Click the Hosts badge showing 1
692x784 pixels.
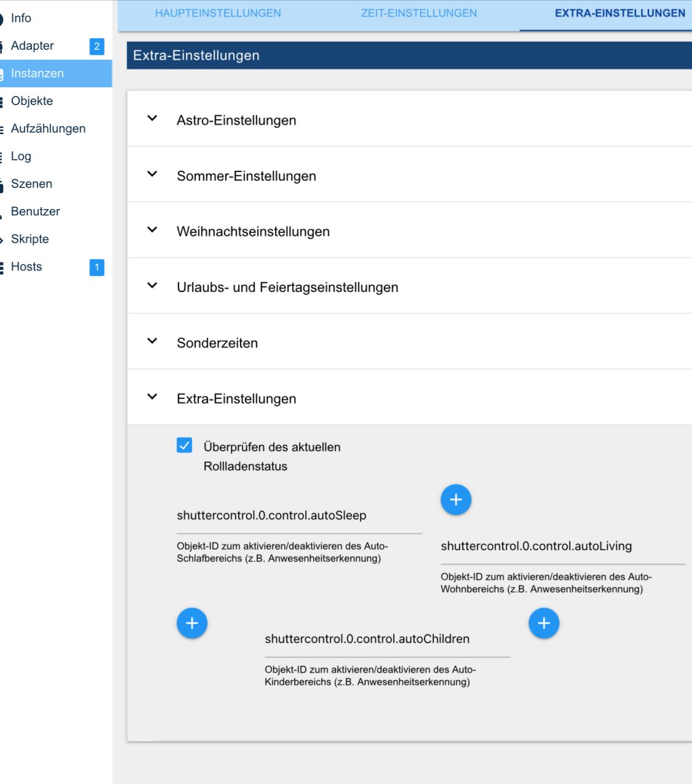click(x=97, y=267)
